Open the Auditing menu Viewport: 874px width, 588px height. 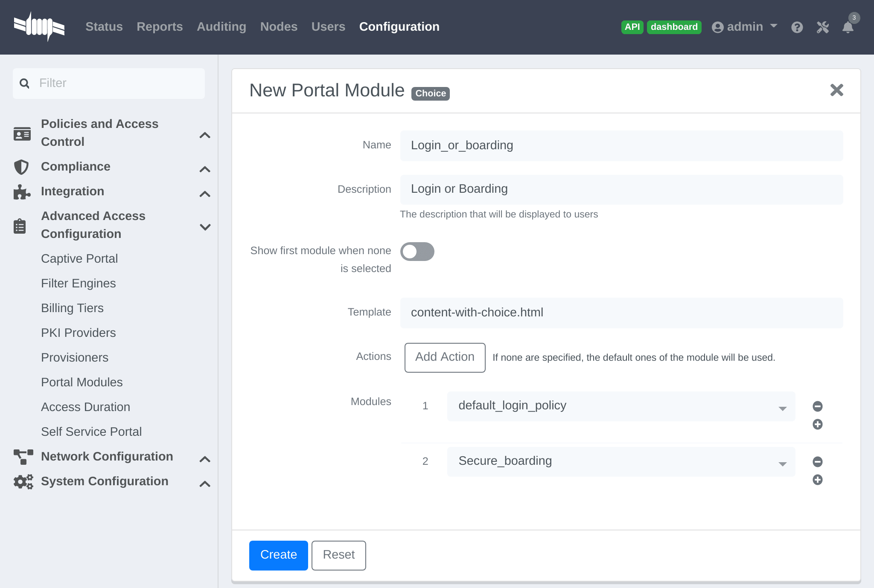[221, 27]
